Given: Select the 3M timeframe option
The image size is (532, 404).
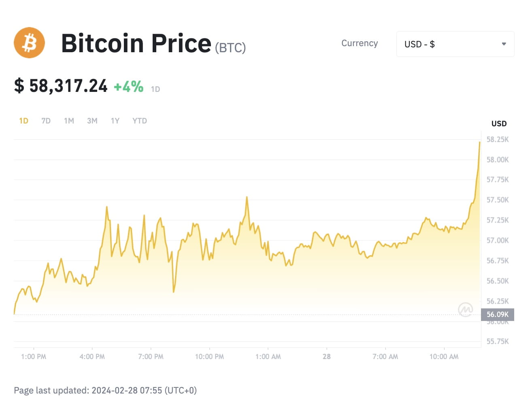Looking at the screenshot, I should click(x=92, y=120).
